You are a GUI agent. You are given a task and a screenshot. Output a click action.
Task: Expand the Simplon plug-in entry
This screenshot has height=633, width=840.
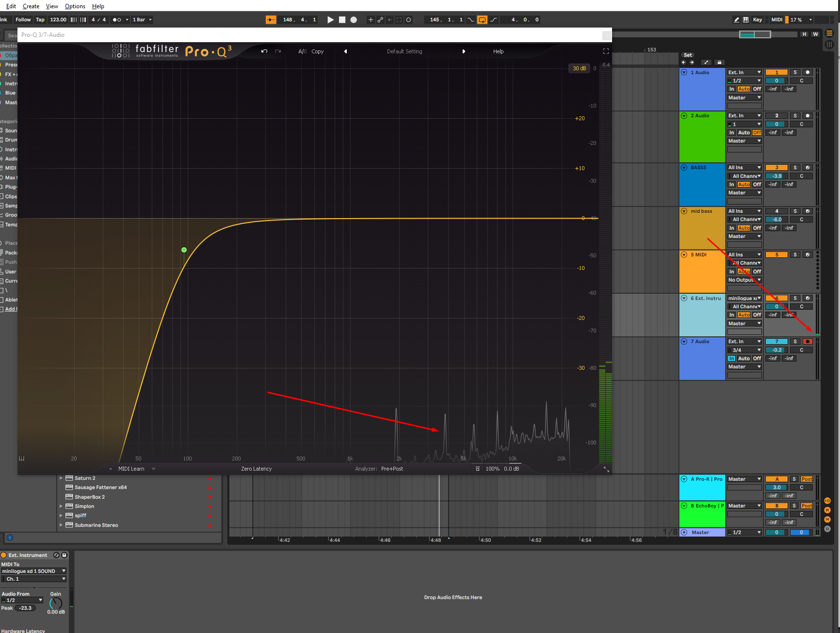click(x=61, y=506)
